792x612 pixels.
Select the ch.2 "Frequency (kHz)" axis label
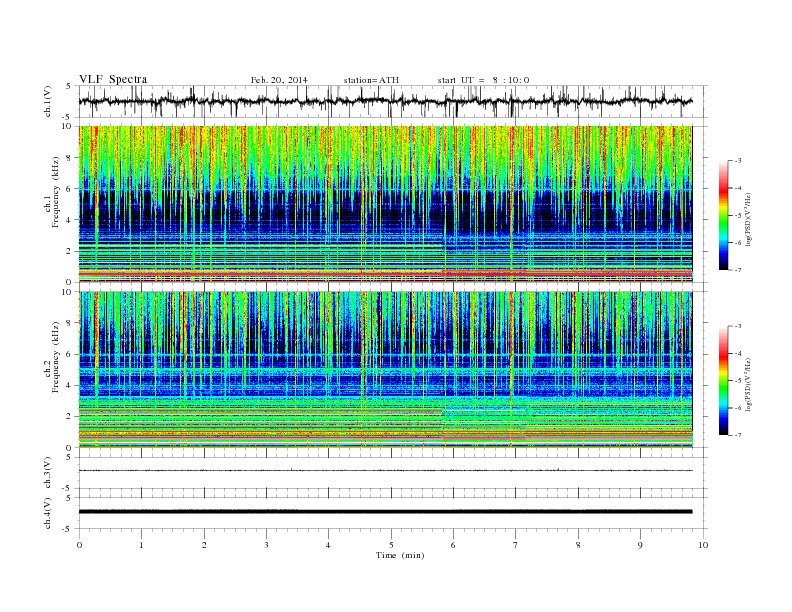[55, 356]
